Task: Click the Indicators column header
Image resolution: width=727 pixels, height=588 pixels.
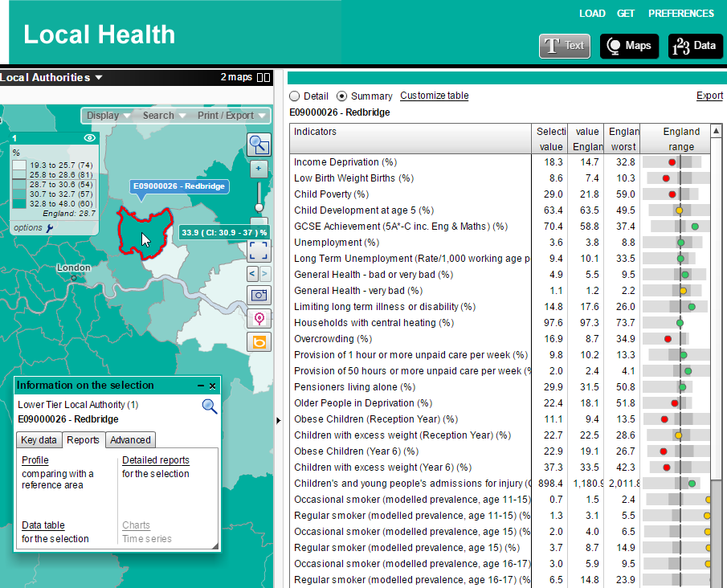Action: (x=410, y=139)
